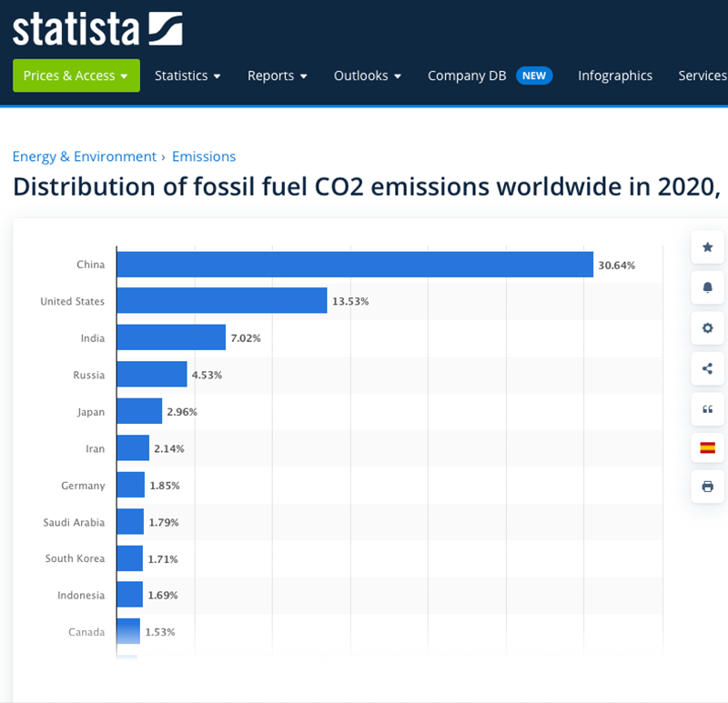This screenshot has height=703, width=728.
Task: Click the statistic title heading
Action: click(x=367, y=186)
